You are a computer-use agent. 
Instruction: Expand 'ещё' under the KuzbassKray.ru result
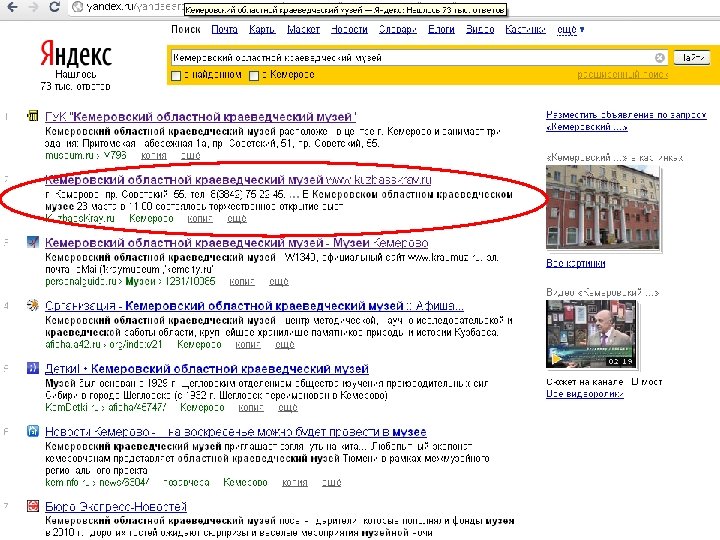point(237,219)
